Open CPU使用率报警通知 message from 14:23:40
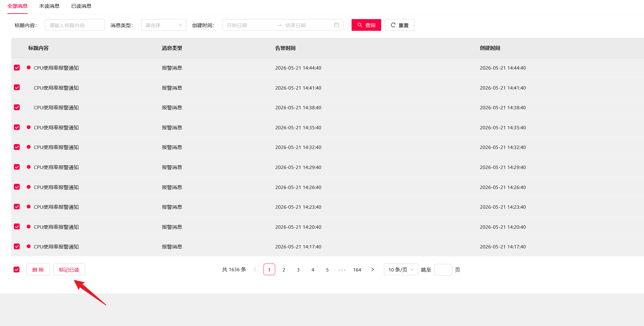 click(56, 207)
